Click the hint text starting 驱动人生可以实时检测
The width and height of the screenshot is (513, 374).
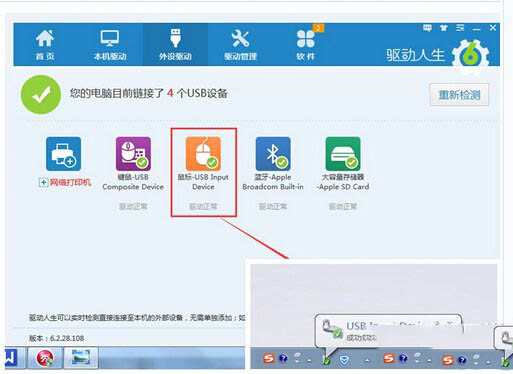pos(137,318)
